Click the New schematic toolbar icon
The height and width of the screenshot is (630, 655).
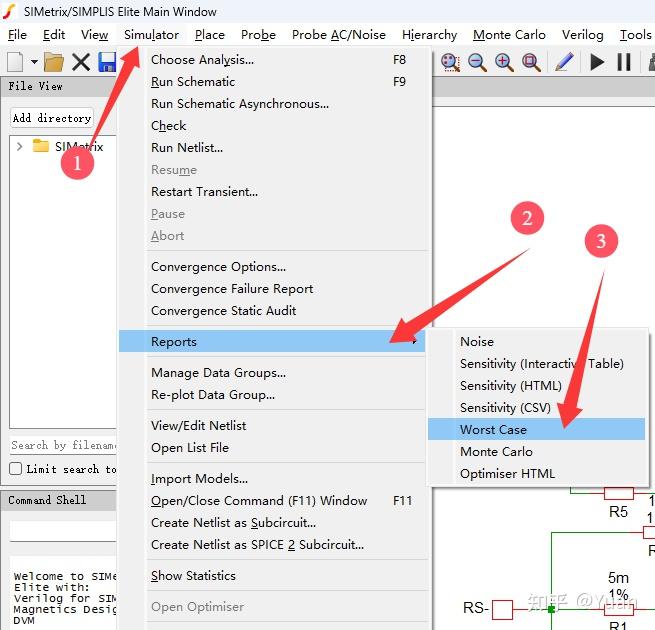15,62
